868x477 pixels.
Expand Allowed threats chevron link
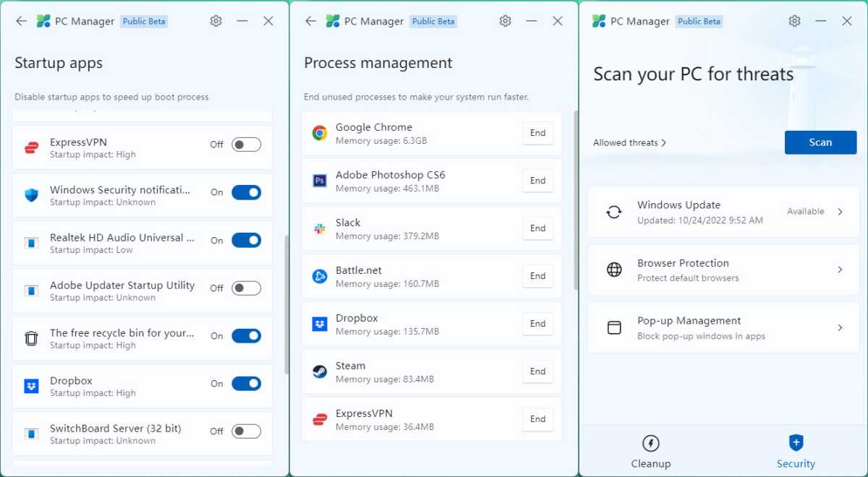tap(629, 142)
